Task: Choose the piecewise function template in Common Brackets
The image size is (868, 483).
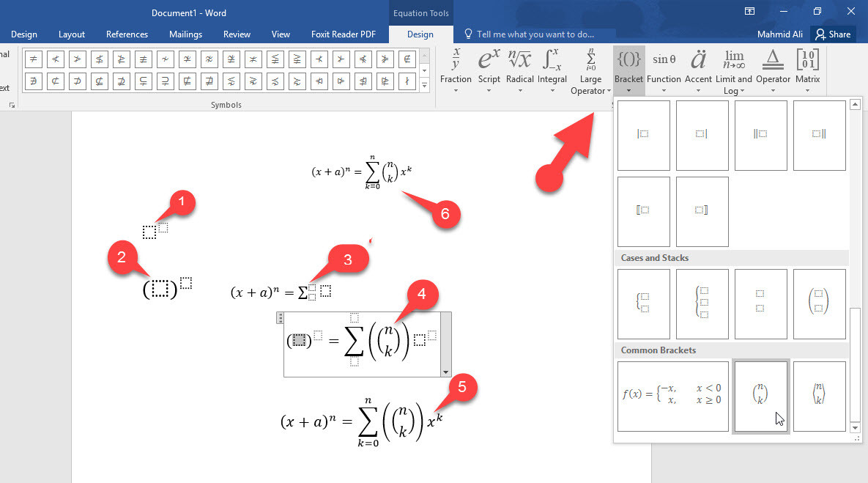Action: click(672, 396)
